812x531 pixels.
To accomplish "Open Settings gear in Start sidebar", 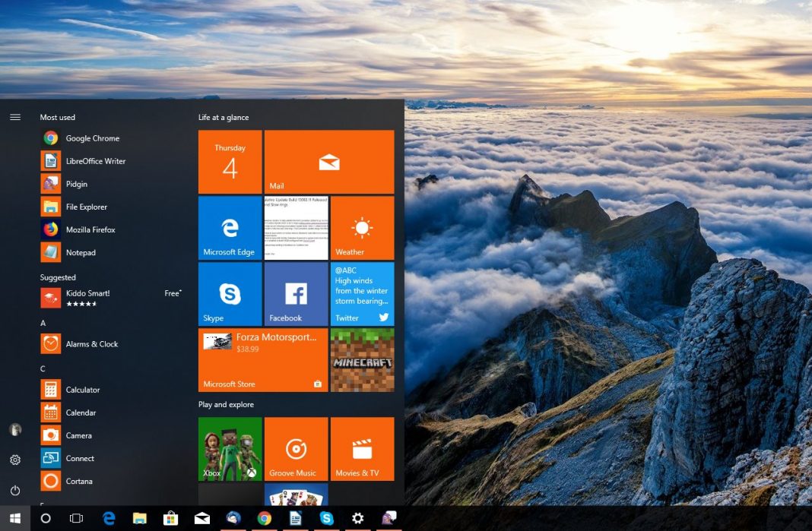I will pos(15,460).
